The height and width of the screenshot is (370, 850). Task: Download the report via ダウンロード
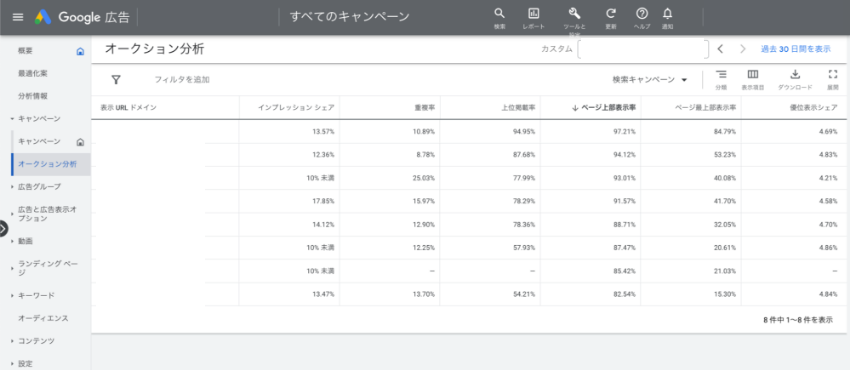[x=795, y=75]
